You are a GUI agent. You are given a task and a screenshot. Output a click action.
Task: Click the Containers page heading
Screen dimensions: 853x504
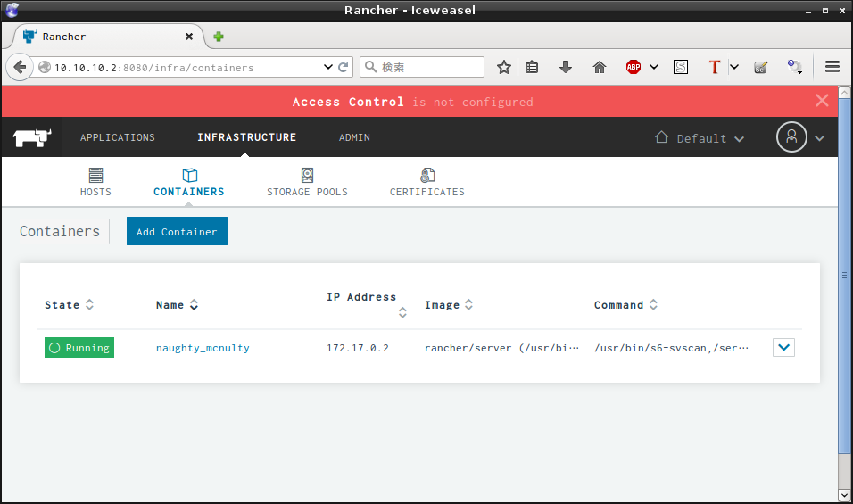pos(60,231)
